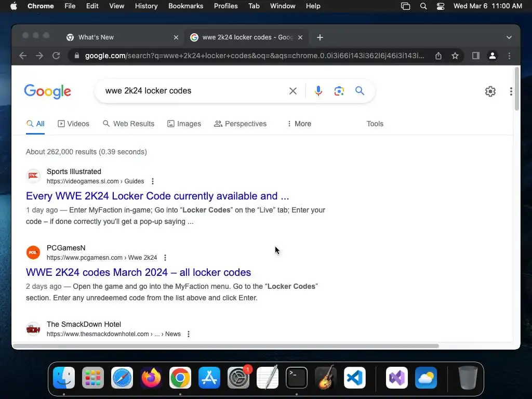
Task: Open Finder from the Dock
Action: (x=64, y=378)
